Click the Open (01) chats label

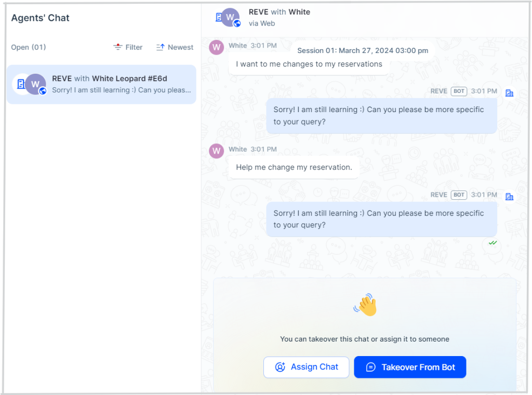click(x=29, y=47)
